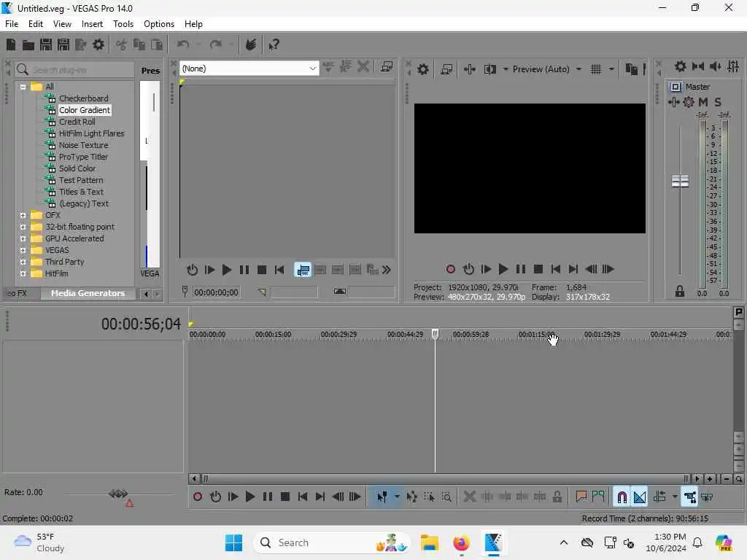The width and height of the screenshot is (747, 560).
Task: Open Normal Edit Tool dropdown arrow
Action: (x=397, y=497)
